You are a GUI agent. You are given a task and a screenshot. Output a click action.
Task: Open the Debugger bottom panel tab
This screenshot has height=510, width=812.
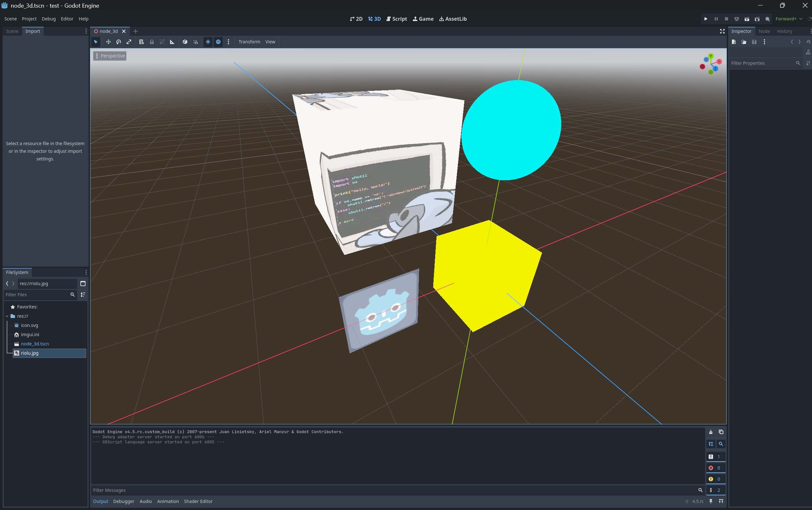pos(123,501)
